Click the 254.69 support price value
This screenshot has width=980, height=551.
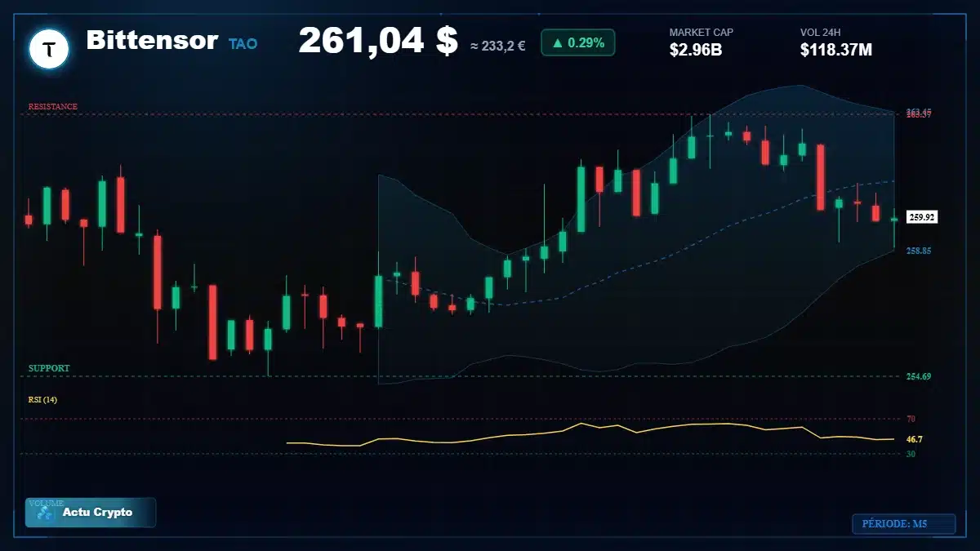(x=919, y=376)
